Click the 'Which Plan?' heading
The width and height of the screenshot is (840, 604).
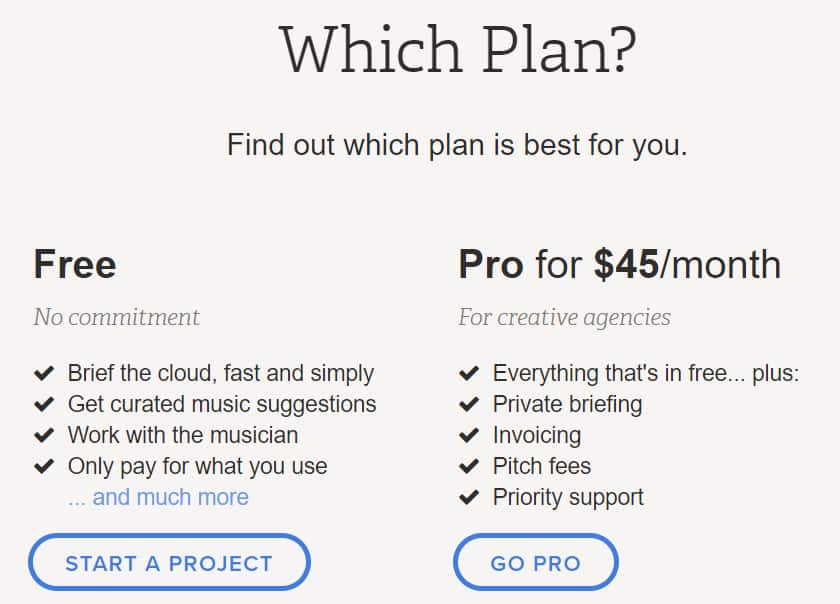457,49
